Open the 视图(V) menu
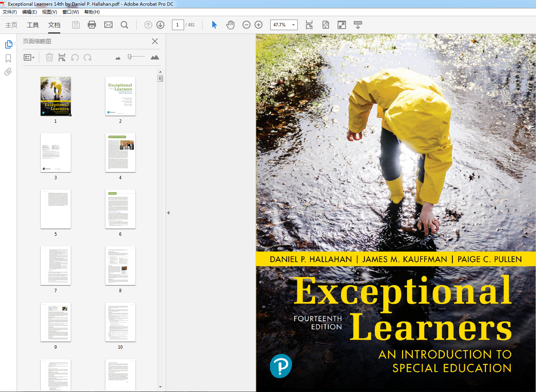The width and height of the screenshot is (536, 392). [50, 12]
